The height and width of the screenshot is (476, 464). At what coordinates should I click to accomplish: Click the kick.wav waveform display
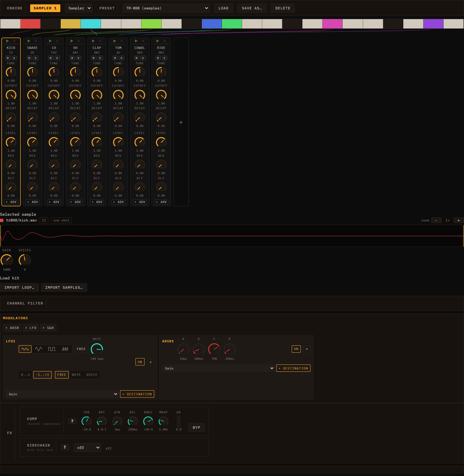pyautogui.click(x=232, y=236)
